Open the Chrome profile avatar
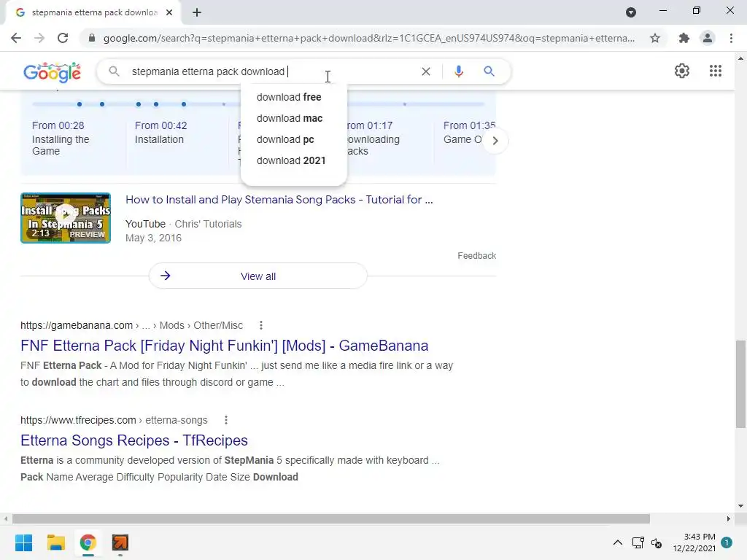This screenshot has width=747, height=560. [708, 38]
